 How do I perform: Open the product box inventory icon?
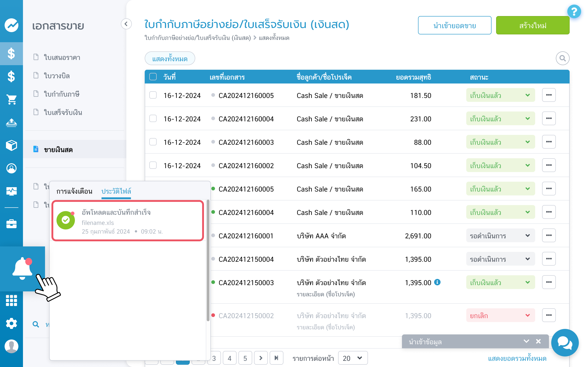(11, 145)
